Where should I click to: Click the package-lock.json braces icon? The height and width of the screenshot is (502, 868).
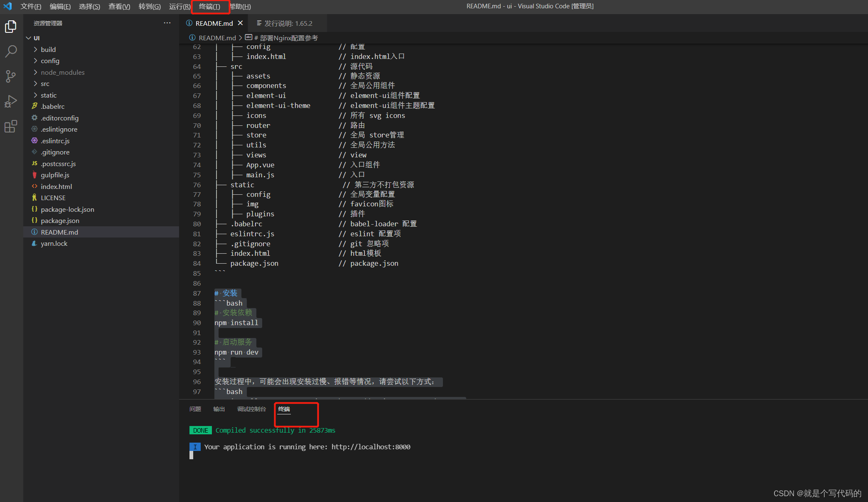(34, 209)
